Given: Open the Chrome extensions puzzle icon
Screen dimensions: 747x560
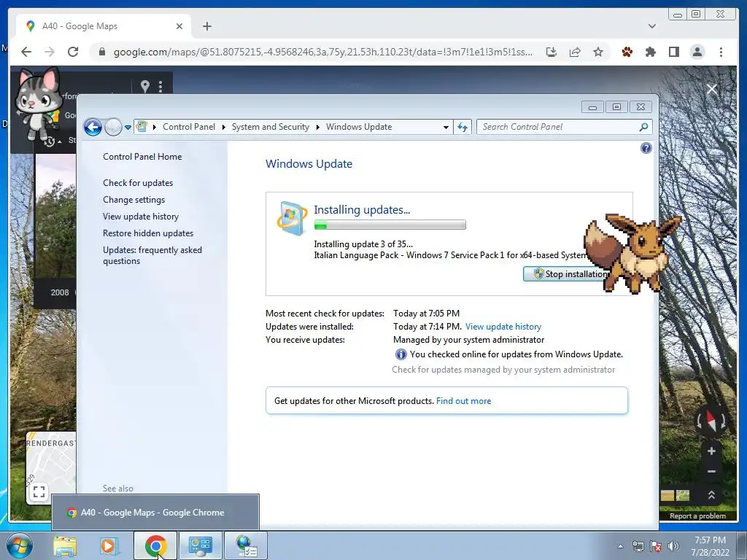Looking at the screenshot, I should (x=650, y=52).
